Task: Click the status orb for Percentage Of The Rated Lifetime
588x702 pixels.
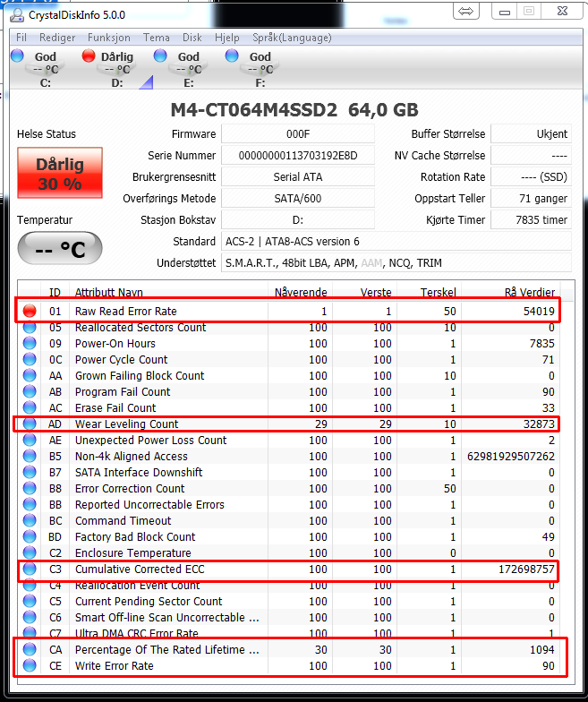Action: point(30,649)
